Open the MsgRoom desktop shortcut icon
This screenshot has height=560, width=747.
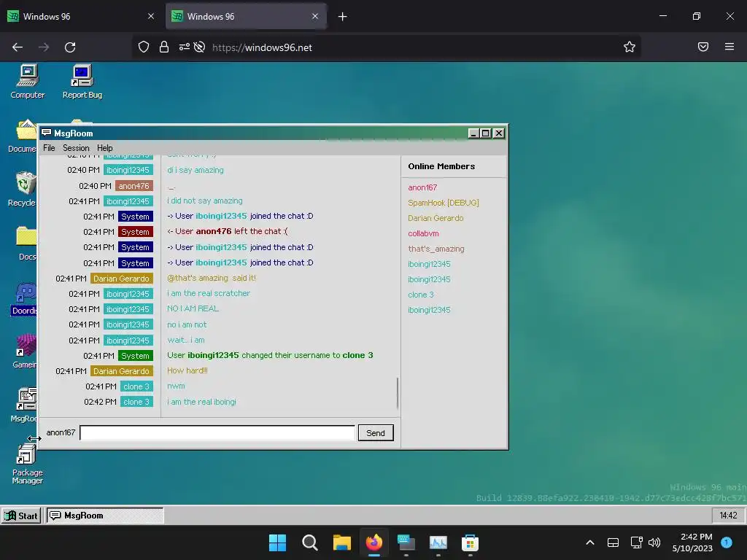coord(25,405)
